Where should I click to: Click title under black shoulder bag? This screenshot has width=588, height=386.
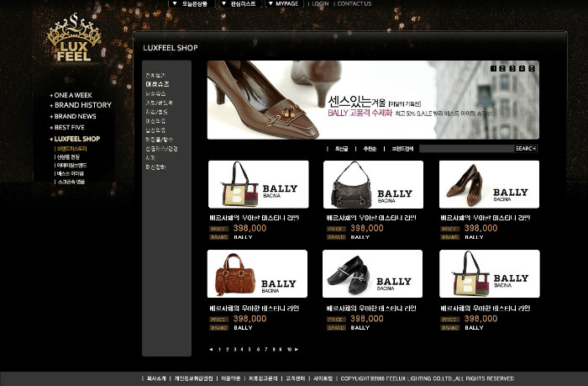coord(371,218)
